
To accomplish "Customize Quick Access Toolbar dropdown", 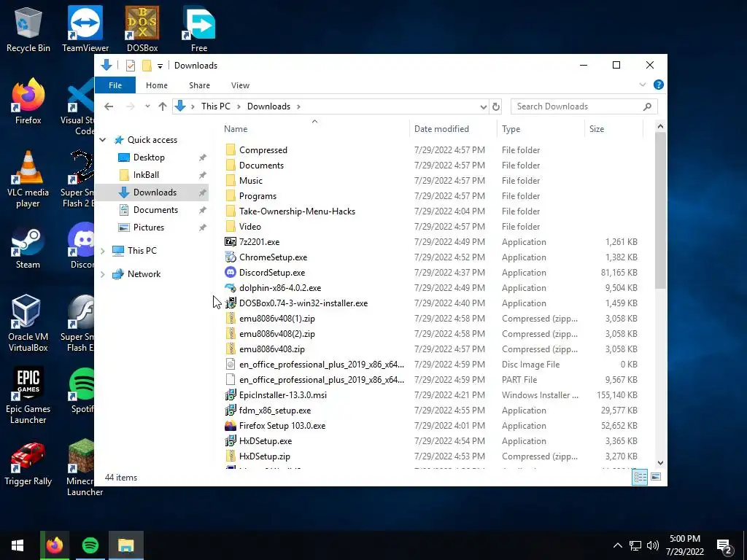I will [x=160, y=66].
